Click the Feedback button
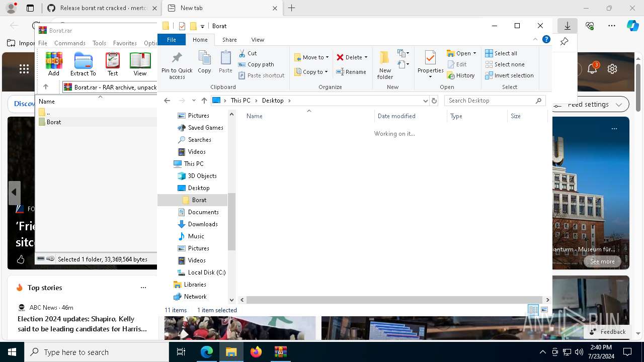 (x=608, y=332)
